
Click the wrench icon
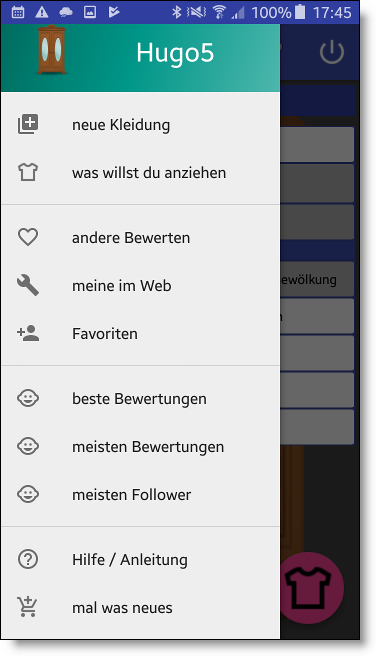coord(28,285)
